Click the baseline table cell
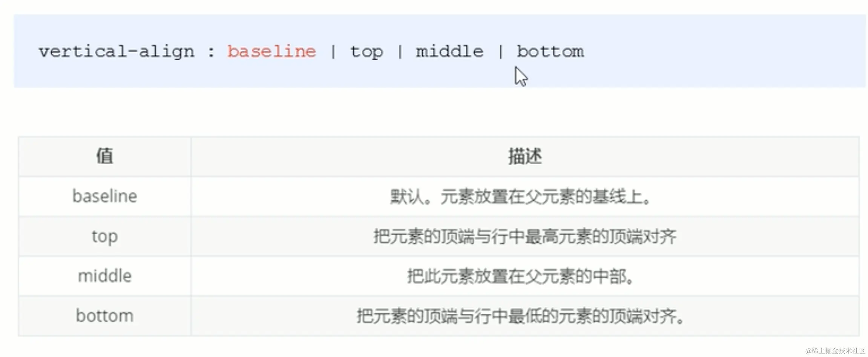Viewport: 868px width, 357px height. [105, 196]
